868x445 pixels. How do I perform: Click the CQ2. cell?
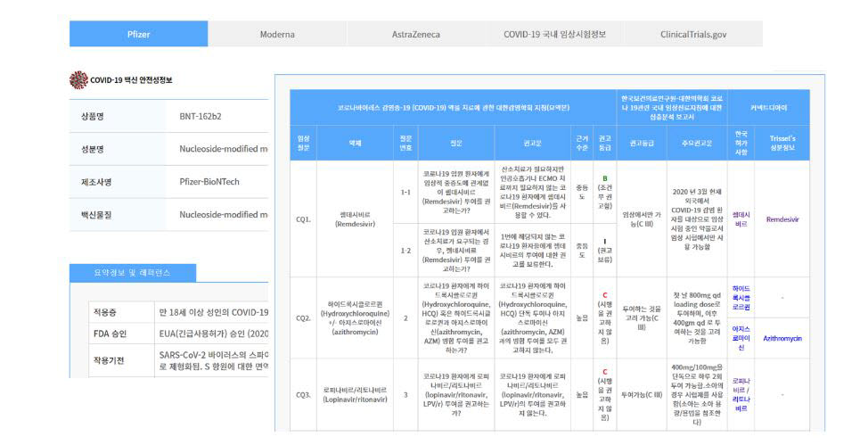[x=303, y=318]
